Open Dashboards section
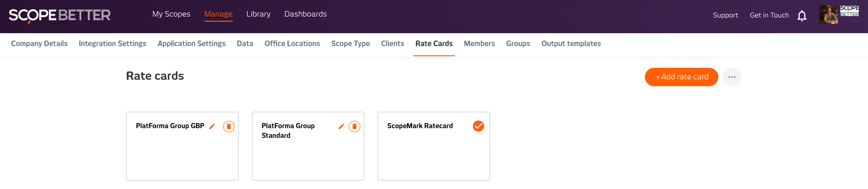 pyautogui.click(x=305, y=14)
